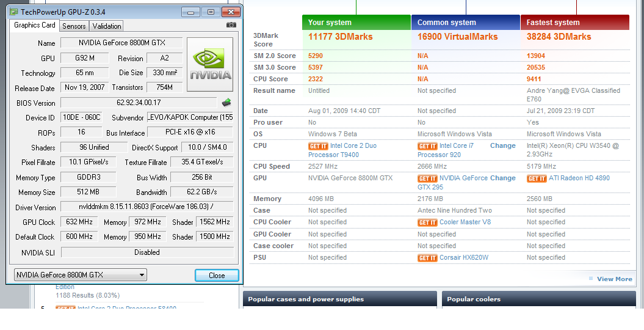Select the Fastest system column header
The width and height of the screenshot is (644, 330).
tap(575, 23)
